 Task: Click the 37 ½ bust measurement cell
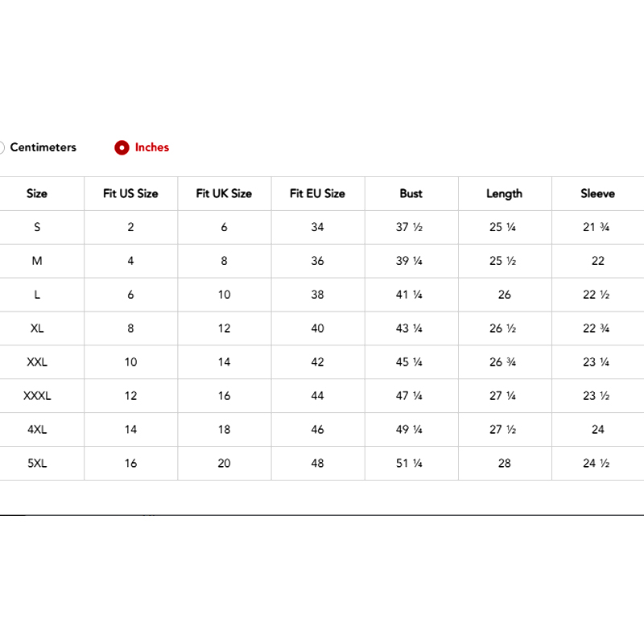(x=410, y=227)
